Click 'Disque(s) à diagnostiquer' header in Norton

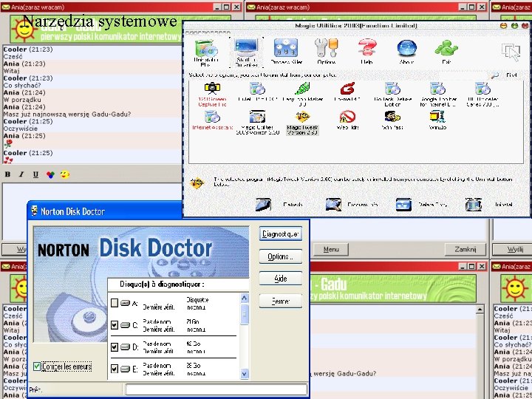(x=162, y=284)
